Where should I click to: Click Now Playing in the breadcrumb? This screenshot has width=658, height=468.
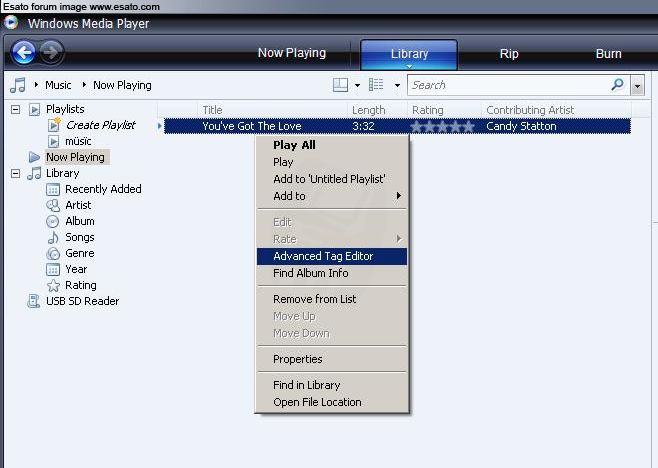(x=122, y=85)
